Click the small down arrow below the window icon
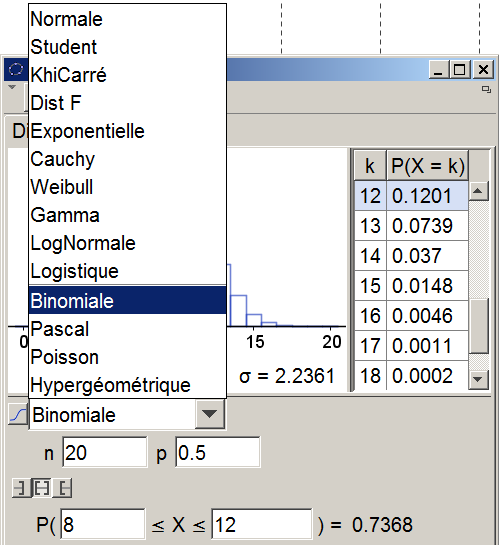 (12, 87)
